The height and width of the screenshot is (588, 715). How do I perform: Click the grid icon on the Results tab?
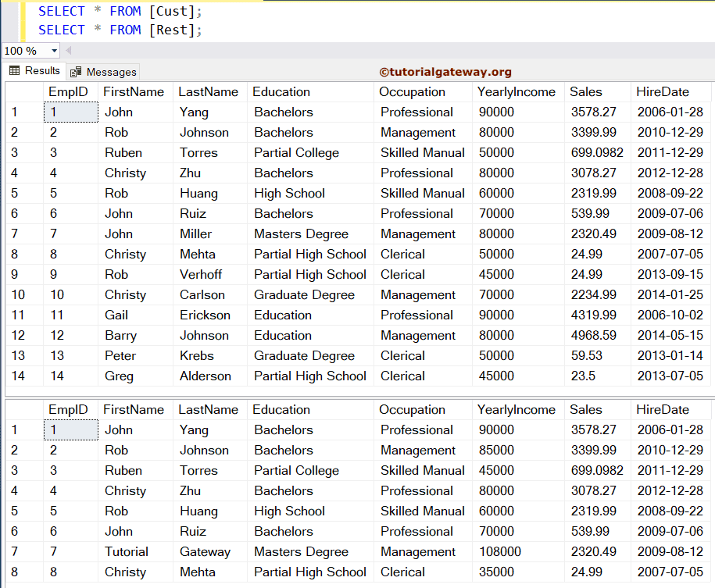click(13, 70)
